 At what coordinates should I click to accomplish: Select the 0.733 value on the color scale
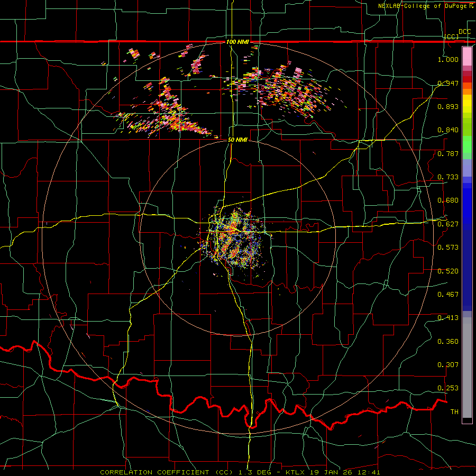click(448, 177)
